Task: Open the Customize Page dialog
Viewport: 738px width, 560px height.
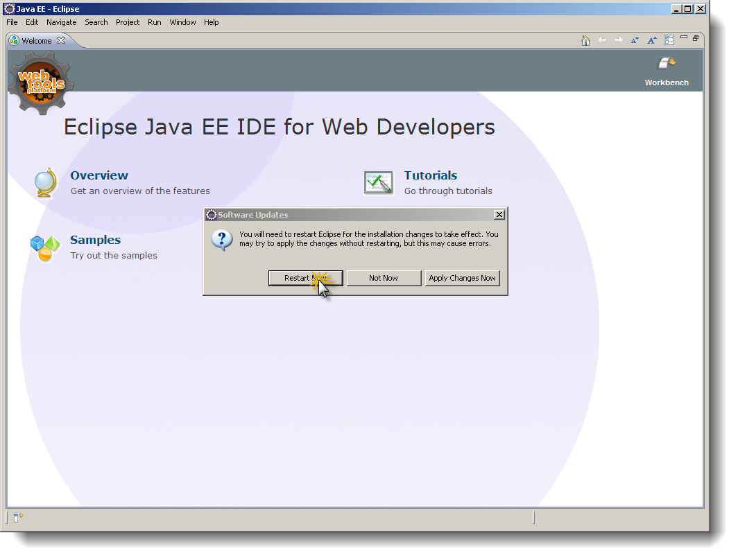Action: coord(668,40)
